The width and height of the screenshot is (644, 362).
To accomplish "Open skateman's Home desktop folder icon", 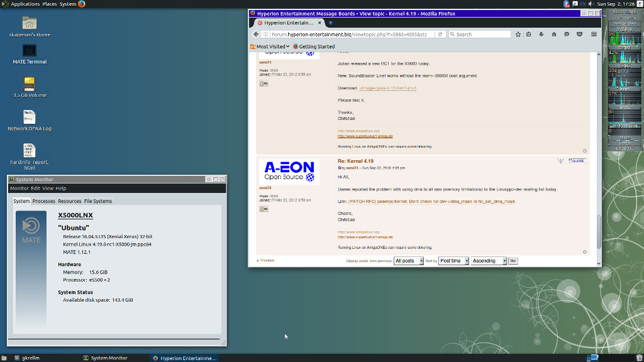I will point(30,26).
